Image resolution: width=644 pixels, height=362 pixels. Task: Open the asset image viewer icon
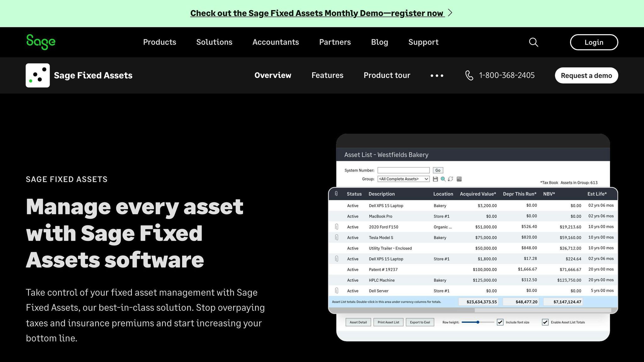(459, 179)
